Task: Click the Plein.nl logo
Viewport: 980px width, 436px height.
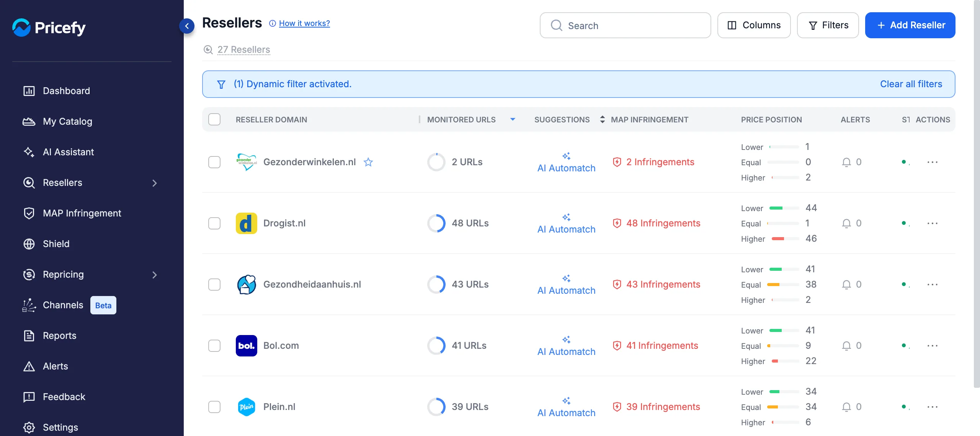Action: pyautogui.click(x=246, y=407)
